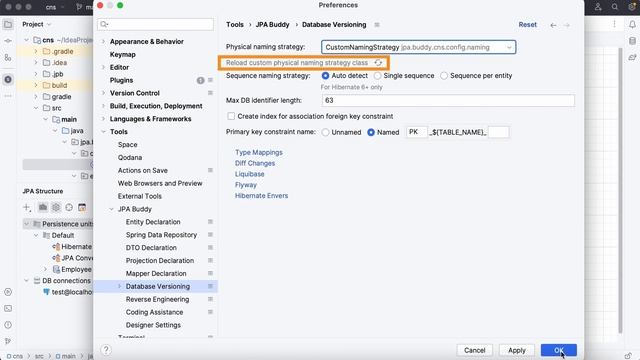The height and width of the screenshot is (360, 640).
Task: Expand the Database Versioning subtree
Action: 120,286
